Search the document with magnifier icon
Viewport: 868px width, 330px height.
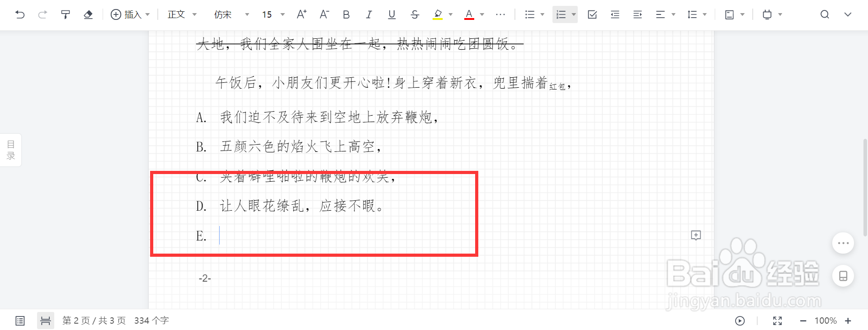(825, 14)
